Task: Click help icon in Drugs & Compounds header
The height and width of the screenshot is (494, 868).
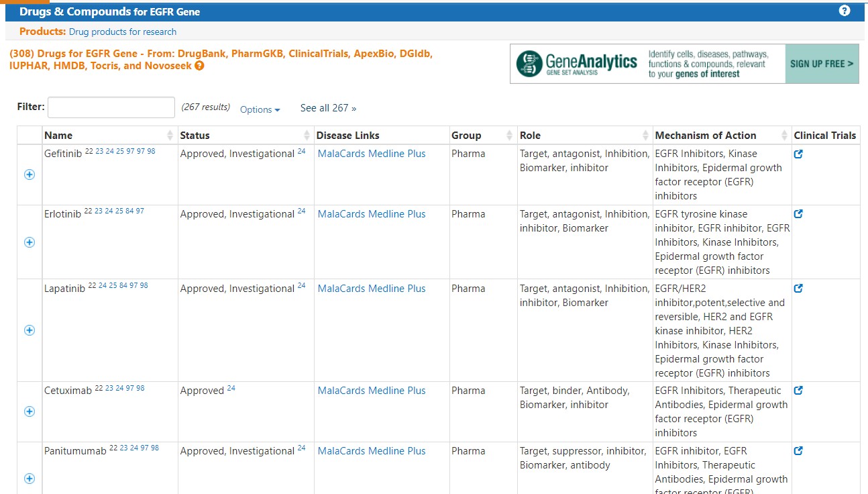Action: pos(845,11)
